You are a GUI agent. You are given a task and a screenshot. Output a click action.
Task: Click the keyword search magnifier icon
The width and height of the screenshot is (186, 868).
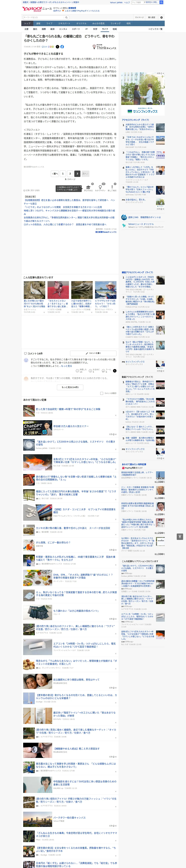click(x=66, y=18)
